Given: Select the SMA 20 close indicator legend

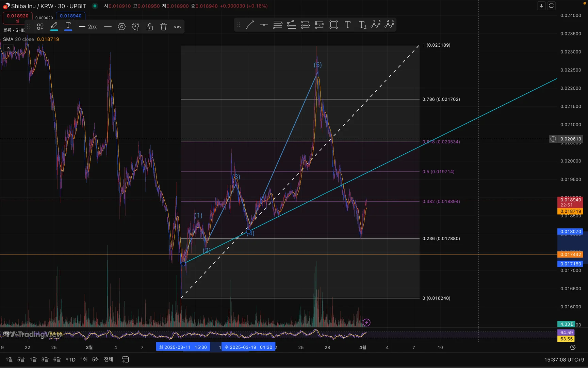Looking at the screenshot, I should 31,39.
